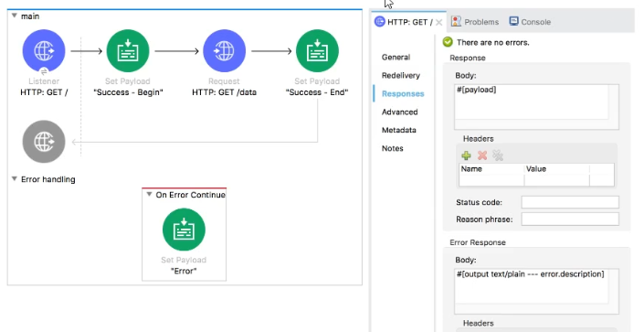This screenshot has width=644, height=332.
Task: Collapse the On Error Continue scope
Action: (x=149, y=194)
